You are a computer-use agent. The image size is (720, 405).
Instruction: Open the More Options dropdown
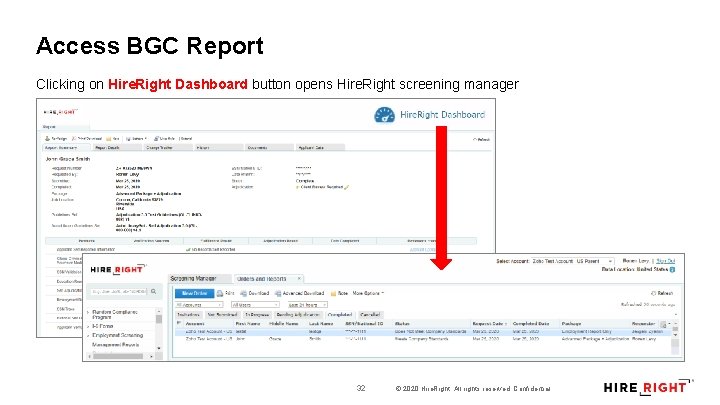[x=368, y=293]
